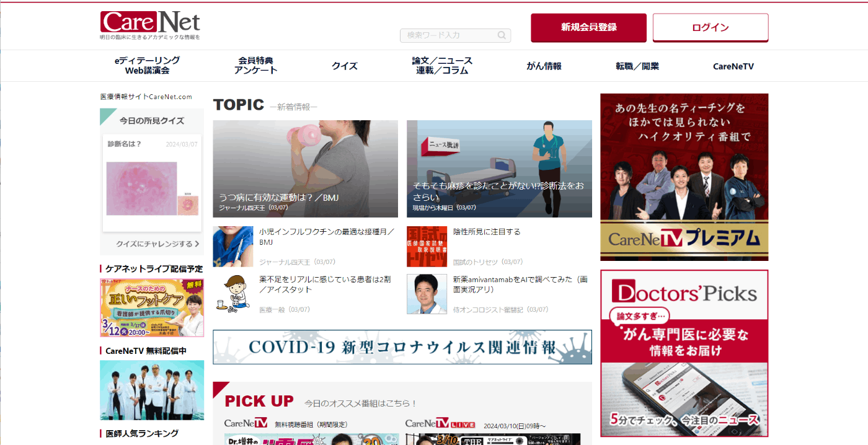Viewport: 868px width, 445px height.
Task: Click the doctor portrait thumbnail
Action: click(427, 294)
